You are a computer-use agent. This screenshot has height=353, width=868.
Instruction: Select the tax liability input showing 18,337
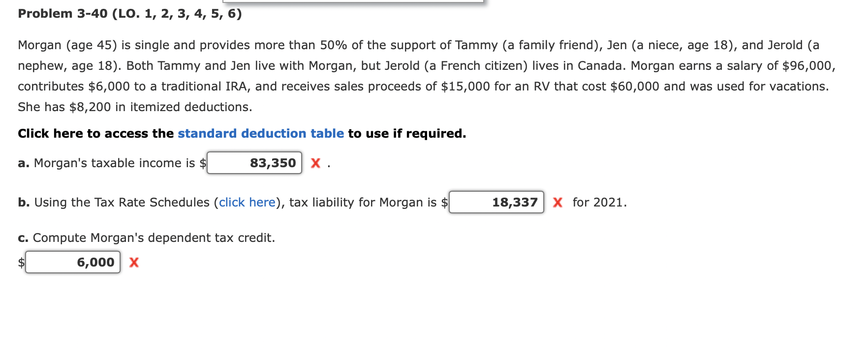pos(496,202)
